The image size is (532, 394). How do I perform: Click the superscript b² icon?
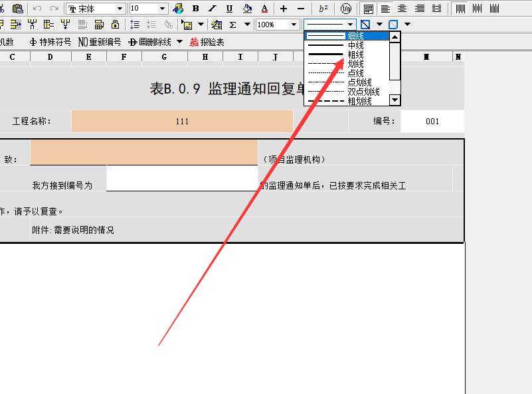323,8
